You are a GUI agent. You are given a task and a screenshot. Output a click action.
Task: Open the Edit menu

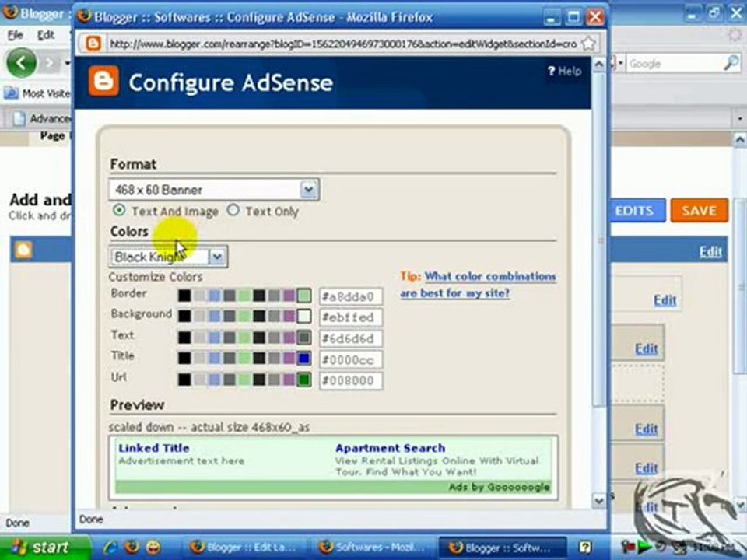[x=46, y=35]
